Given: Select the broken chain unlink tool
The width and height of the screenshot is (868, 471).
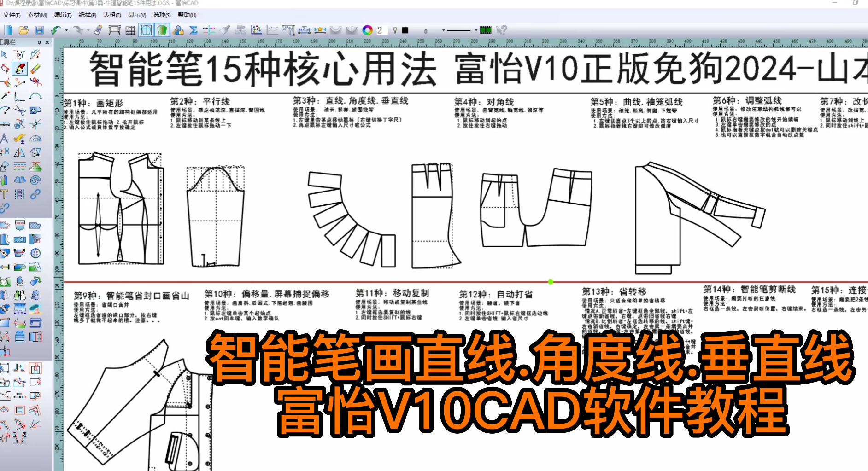Looking at the screenshot, I should pos(4,208).
